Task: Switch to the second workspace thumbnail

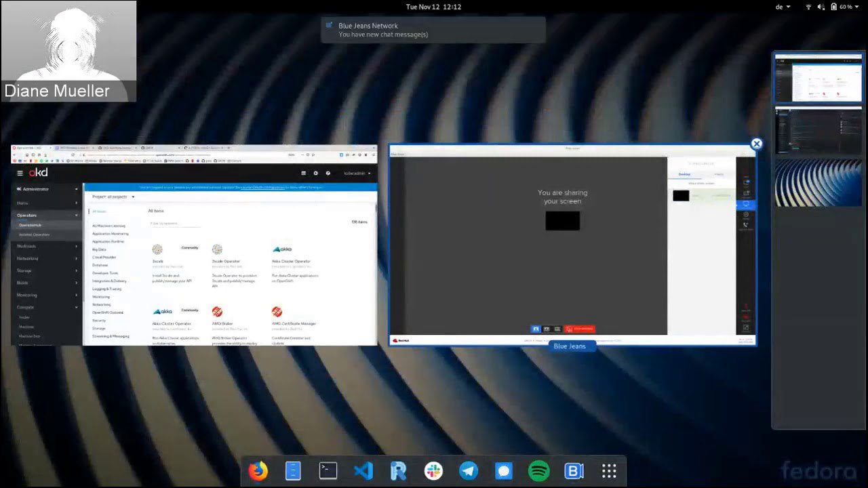Action: click(x=818, y=131)
